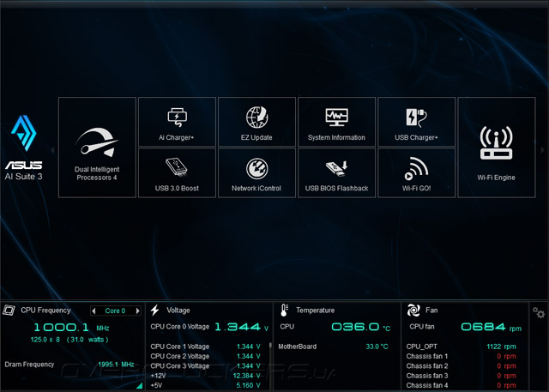Open monitoring settings gear icon
This screenshot has height=392, width=549.
click(539, 312)
